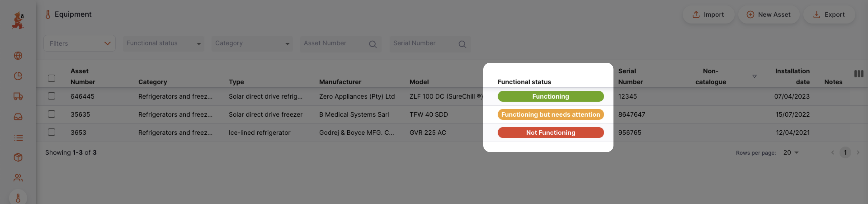The width and height of the screenshot is (868, 204).
Task: Click page number 1 button
Action: (845, 153)
